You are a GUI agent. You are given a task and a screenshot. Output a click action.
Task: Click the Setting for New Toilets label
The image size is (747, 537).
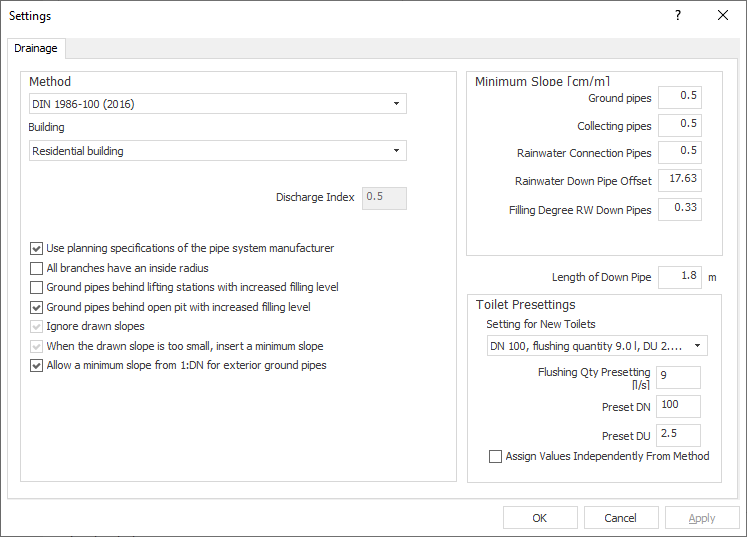541,324
